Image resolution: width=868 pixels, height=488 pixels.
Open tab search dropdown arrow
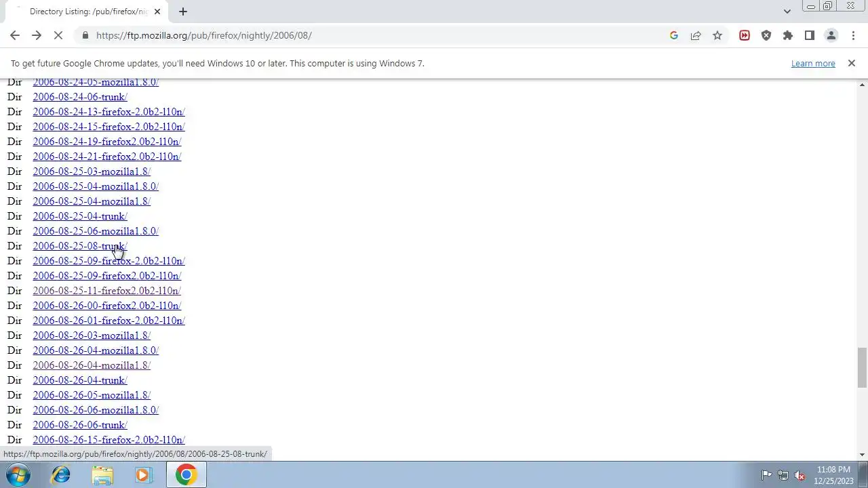coord(787,12)
